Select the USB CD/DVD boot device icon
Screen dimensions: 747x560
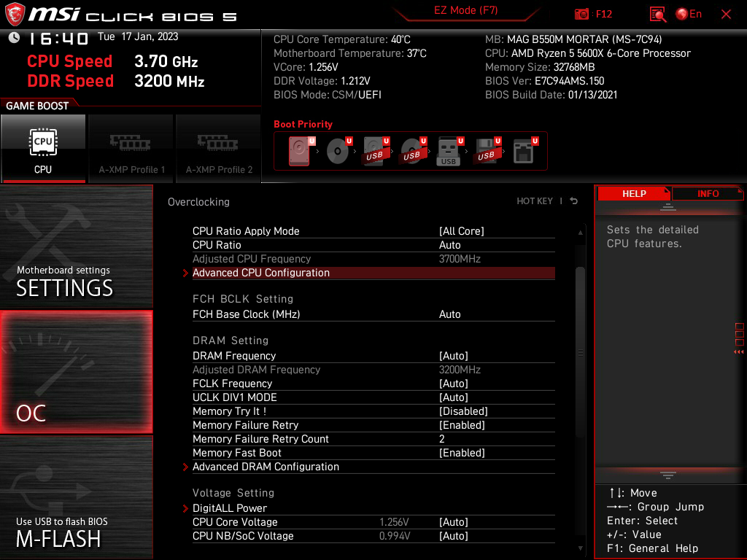coord(413,151)
